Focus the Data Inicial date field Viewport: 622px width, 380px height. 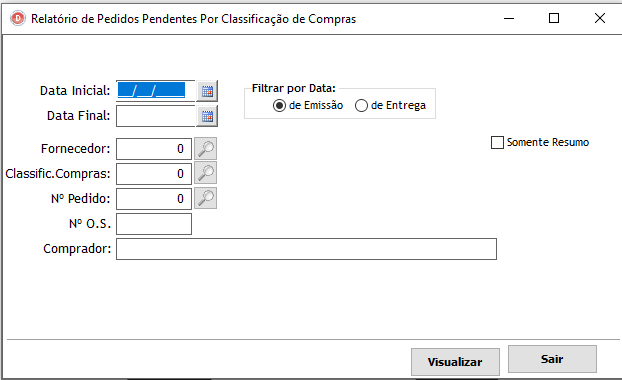tap(156, 91)
